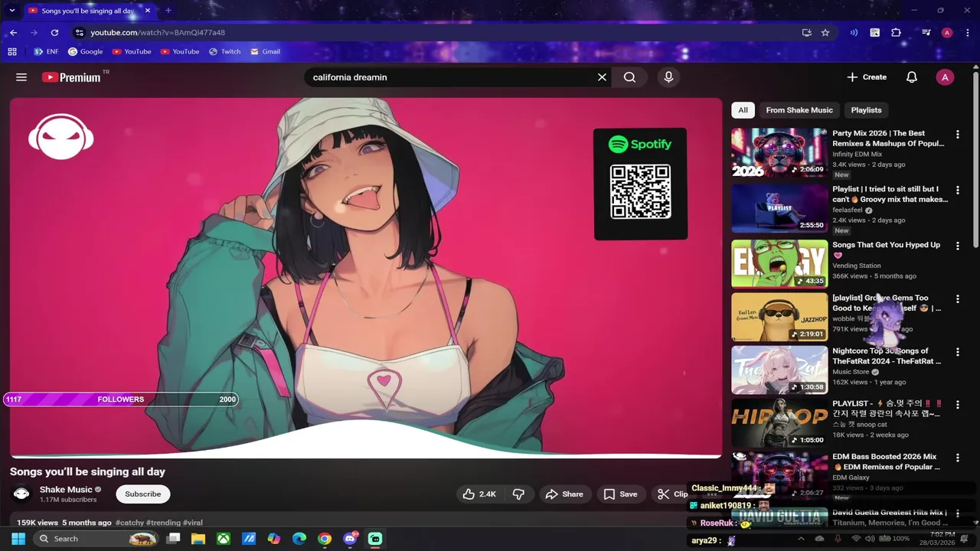
Task: Open Vending Station channel name
Action: [x=857, y=266]
